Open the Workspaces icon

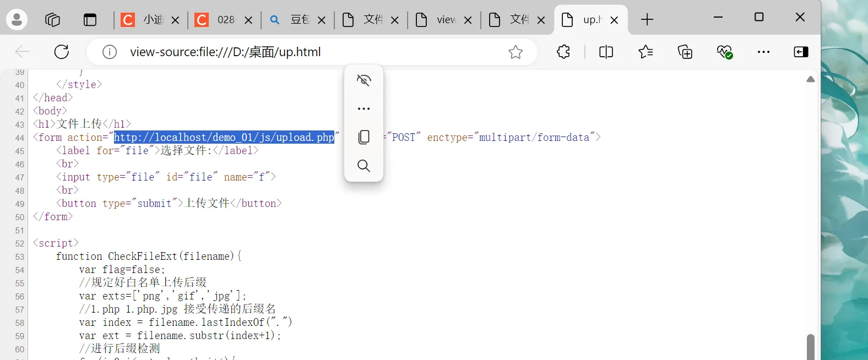[53, 20]
